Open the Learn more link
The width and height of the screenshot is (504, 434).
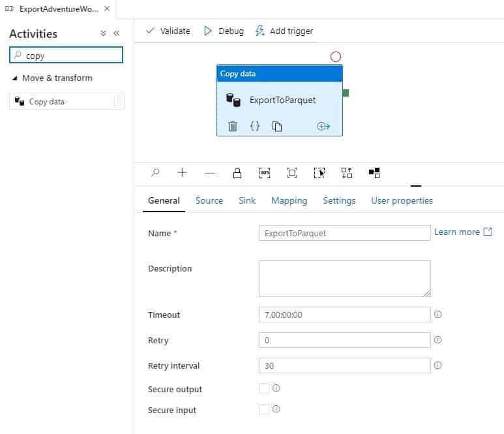tap(463, 232)
